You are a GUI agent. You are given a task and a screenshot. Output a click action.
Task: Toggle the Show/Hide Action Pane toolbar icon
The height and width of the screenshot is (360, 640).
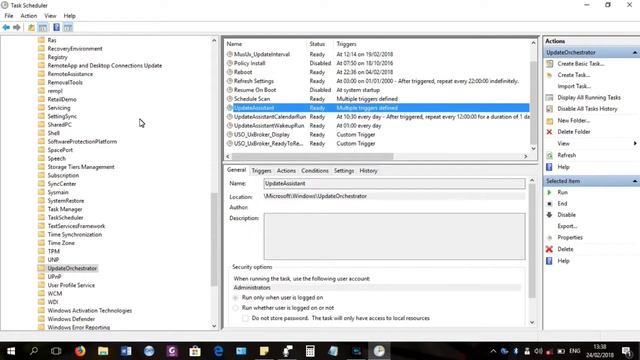[x=68, y=27]
